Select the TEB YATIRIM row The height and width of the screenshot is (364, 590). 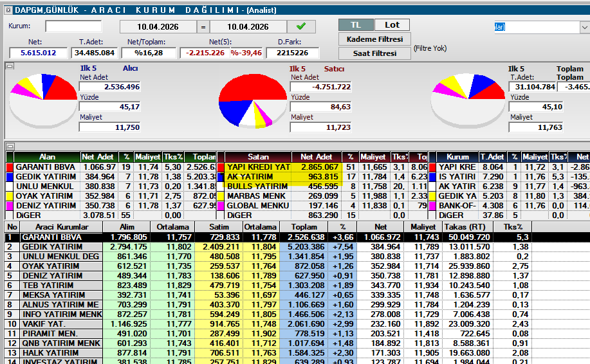pos(297,286)
